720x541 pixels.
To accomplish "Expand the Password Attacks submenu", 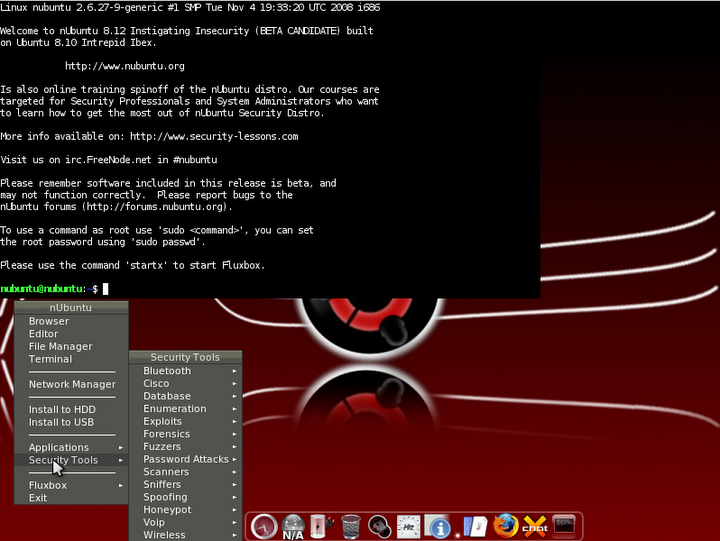I will coord(186,459).
